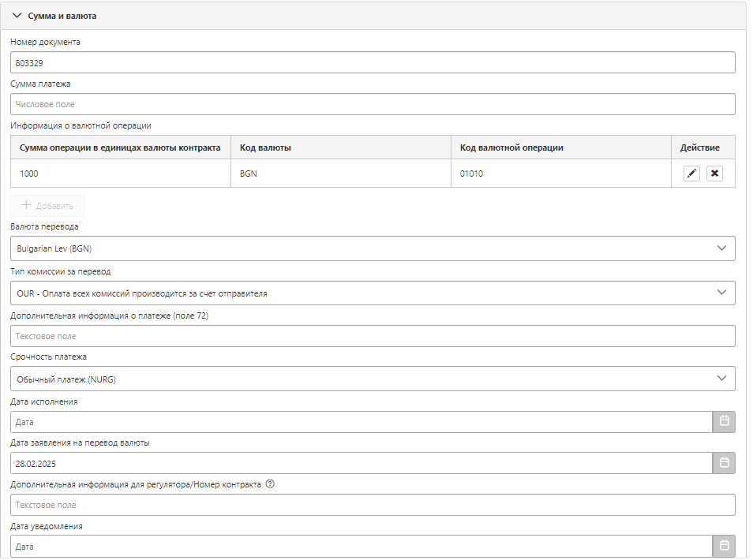Click the Дата исполнения date input
The image size is (753, 560).
[x=362, y=422]
